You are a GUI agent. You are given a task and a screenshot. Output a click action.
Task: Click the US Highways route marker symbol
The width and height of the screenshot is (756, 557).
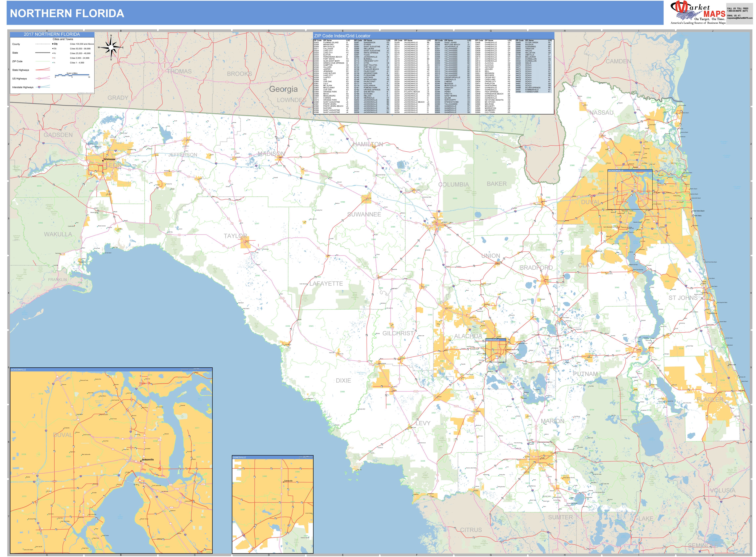(39, 79)
